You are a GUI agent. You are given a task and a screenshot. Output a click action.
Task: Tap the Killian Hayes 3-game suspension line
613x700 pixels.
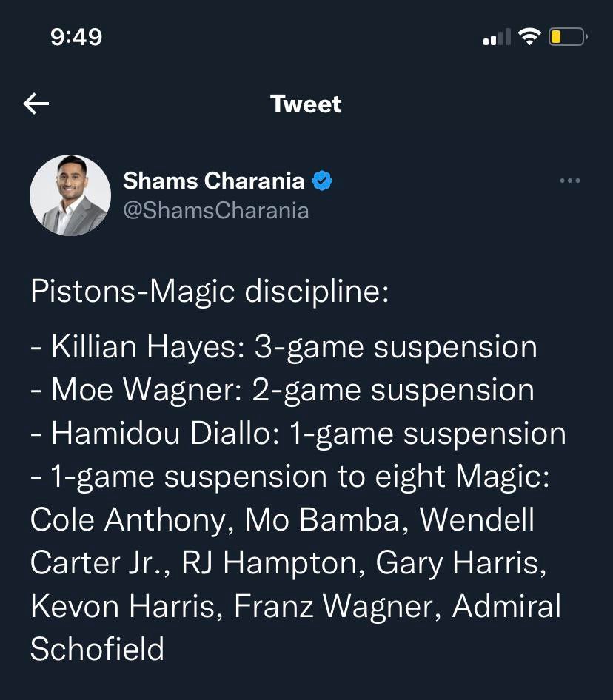tap(284, 347)
